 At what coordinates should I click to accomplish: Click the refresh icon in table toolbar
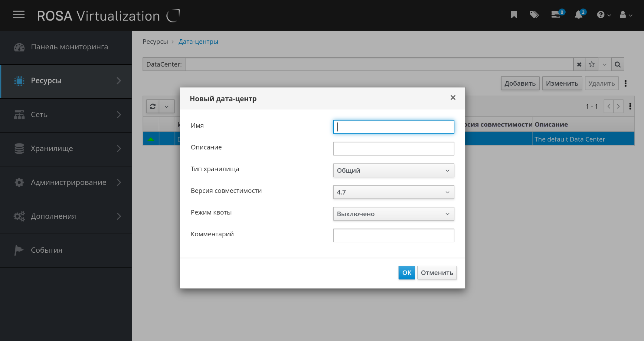pos(153,107)
